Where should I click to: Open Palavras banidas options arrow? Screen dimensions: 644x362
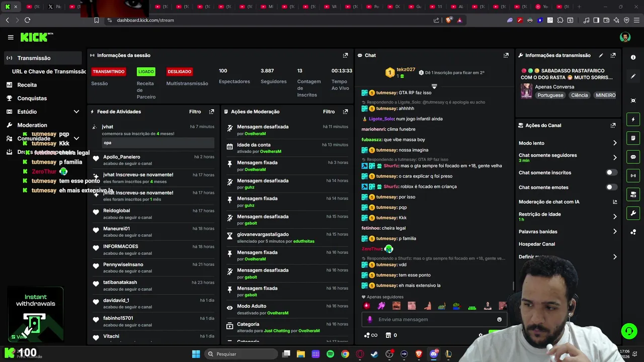click(x=614, y=232)
